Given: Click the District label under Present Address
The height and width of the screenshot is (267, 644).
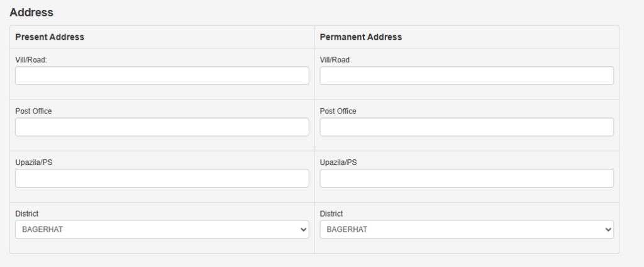Looking at the screenshot, I should (26, 213).
